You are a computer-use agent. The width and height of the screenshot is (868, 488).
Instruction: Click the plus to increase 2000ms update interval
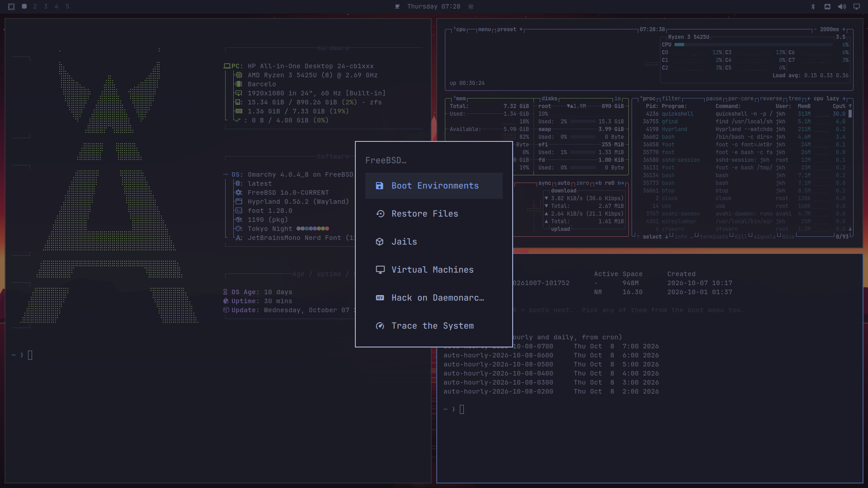[844, 29]
